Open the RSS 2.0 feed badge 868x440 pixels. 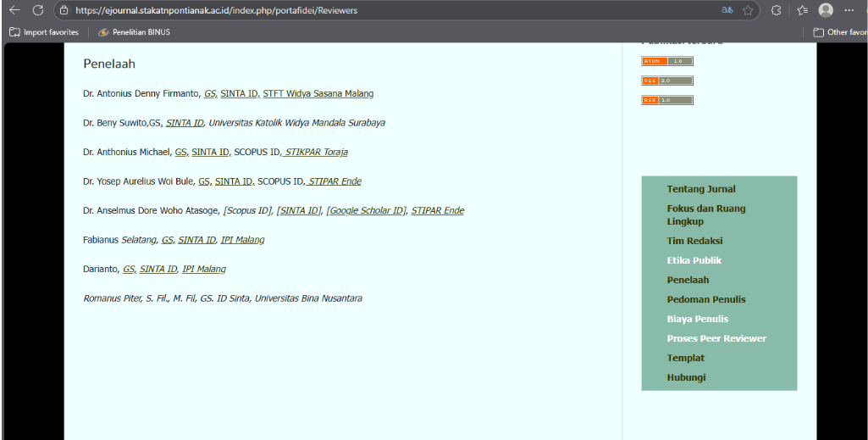tap(667, 81)
